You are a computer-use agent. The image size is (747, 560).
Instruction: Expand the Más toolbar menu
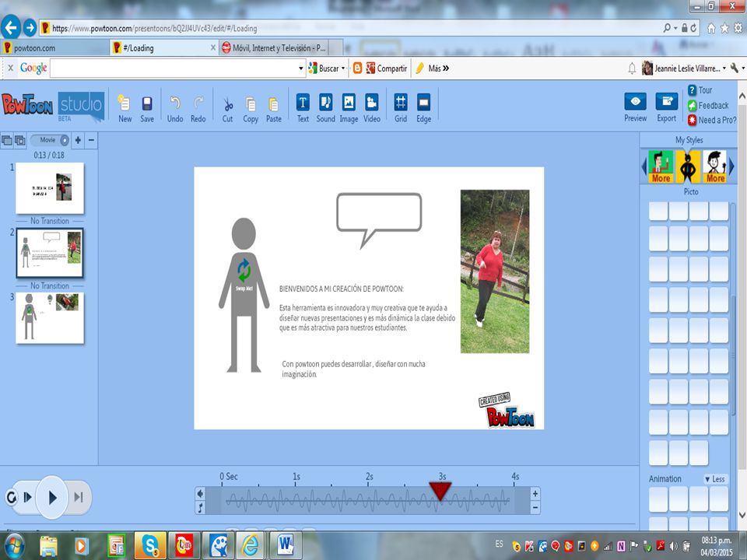point(433,68)
